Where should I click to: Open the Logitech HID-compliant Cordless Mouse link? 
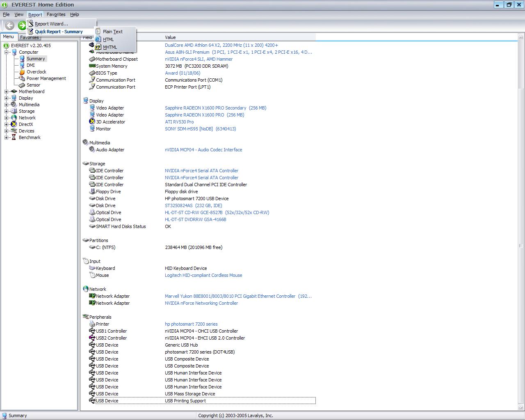[x=203, y=275]
